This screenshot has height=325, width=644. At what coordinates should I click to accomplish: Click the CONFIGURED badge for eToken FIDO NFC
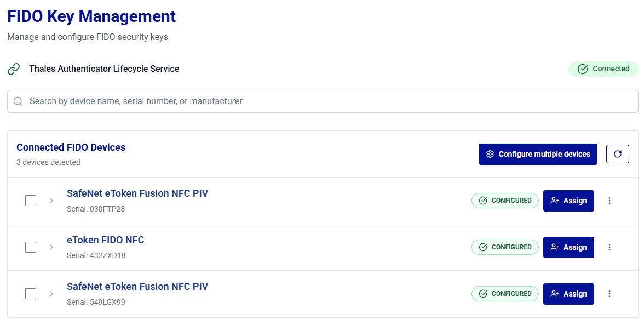click(x=504, y=247)
